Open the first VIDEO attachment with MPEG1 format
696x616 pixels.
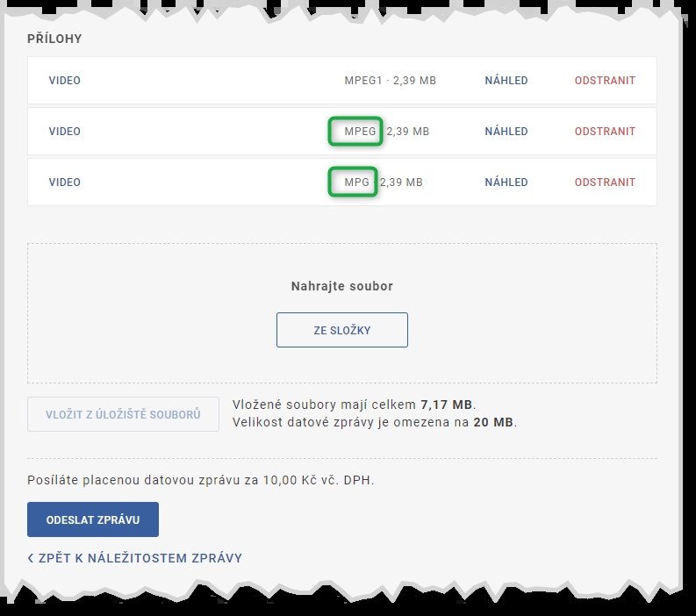coord(64,81)
